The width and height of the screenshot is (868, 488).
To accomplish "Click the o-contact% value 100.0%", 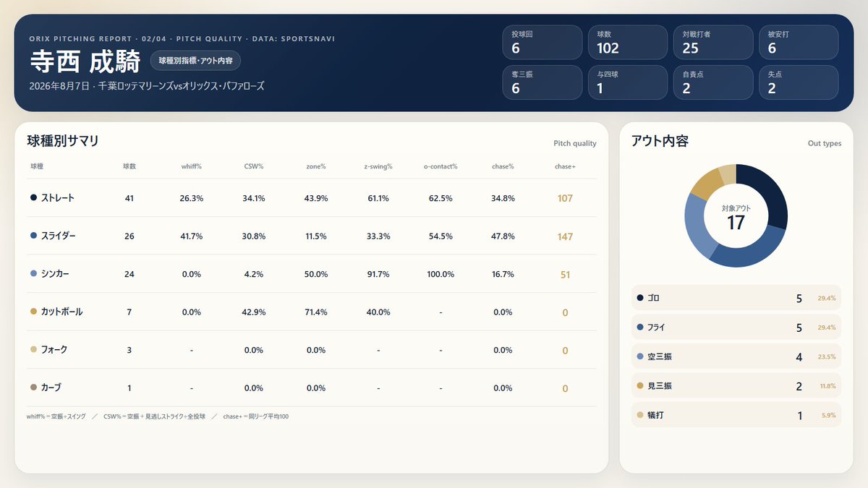I will (x=441, y=275).
